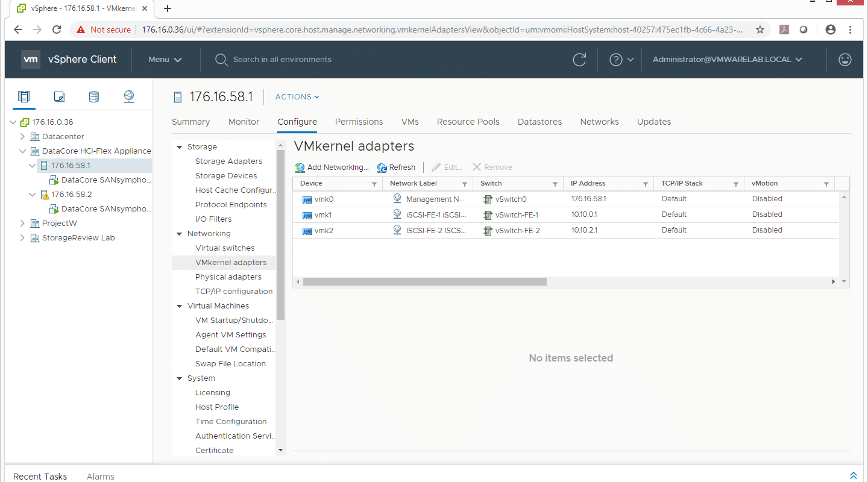Click the Refresh toolbar button
The image size is (868, 482).
pos(396,167)
